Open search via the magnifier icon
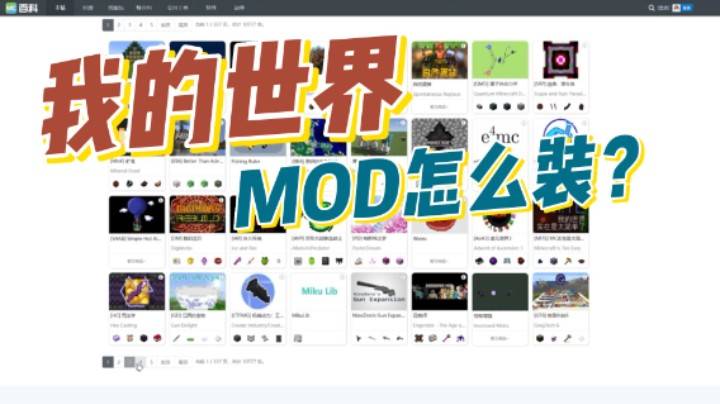Screen dimensions: 720x404 pyautogui.click(x=651, y=8)
